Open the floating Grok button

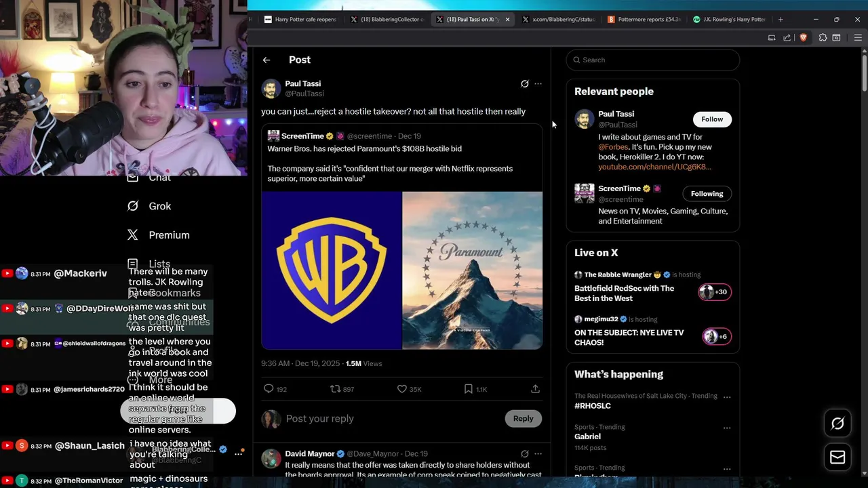tap(837, 424)
